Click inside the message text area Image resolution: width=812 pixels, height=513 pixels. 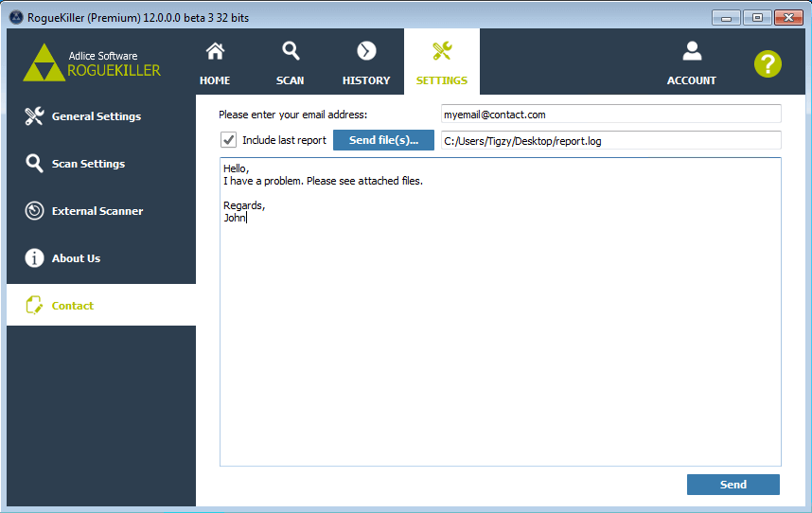click(x=500, y=331)
